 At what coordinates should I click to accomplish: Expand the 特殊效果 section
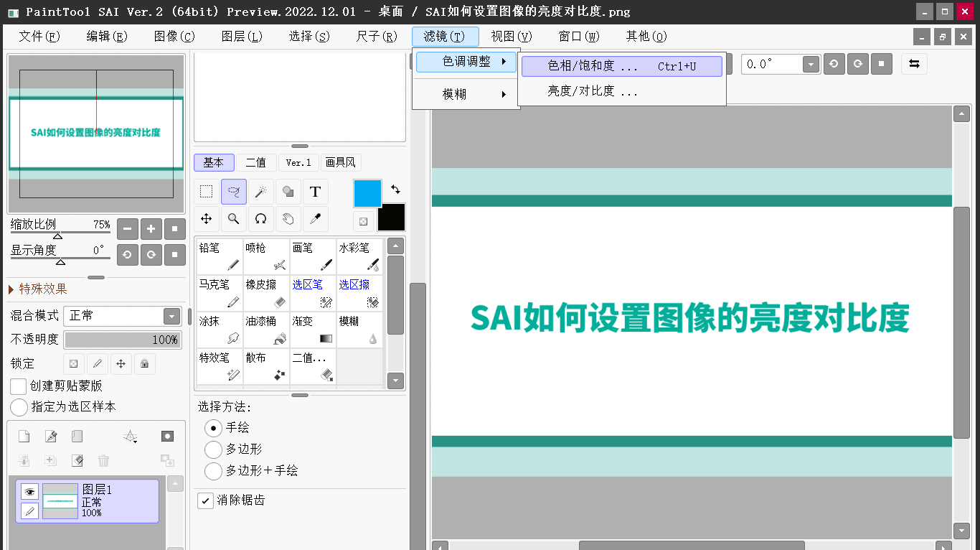39,289
